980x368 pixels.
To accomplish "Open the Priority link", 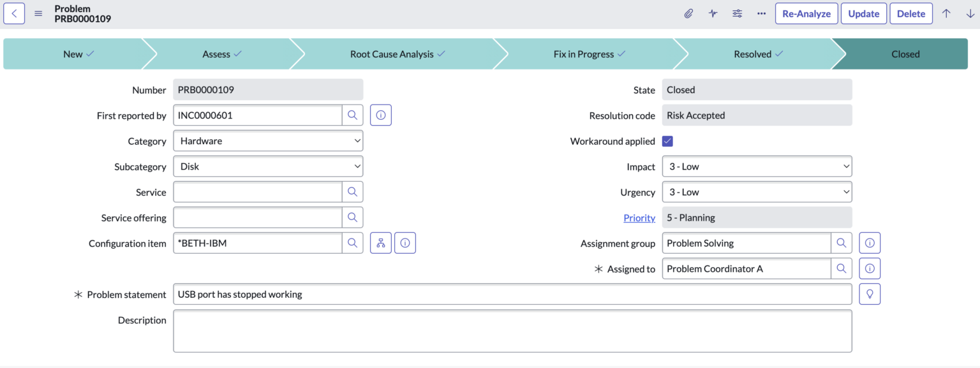I will [x=639, y=217].
